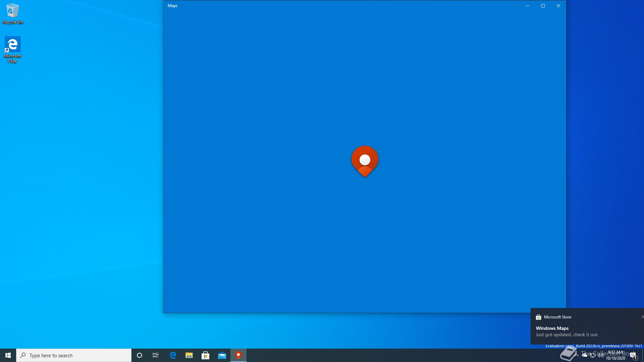
Task: Open the Mail app from the taskbar
Action: pyautogui.click(x=222, y=355)
